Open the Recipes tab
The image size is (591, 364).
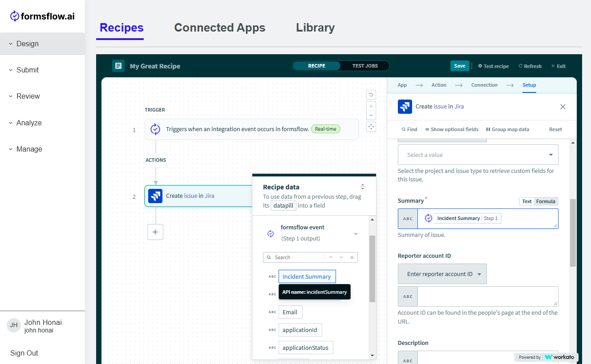[121, 28]
